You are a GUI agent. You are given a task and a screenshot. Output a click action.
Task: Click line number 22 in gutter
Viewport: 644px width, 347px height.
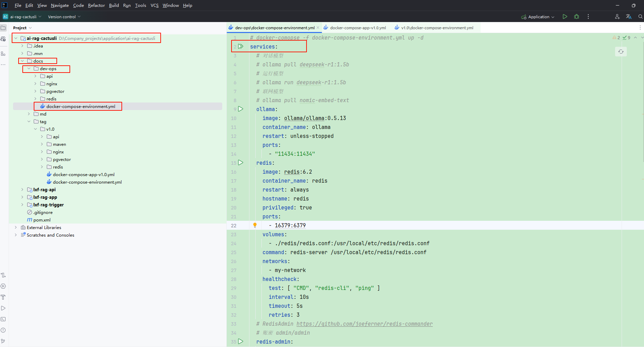(x=234, y=225)
